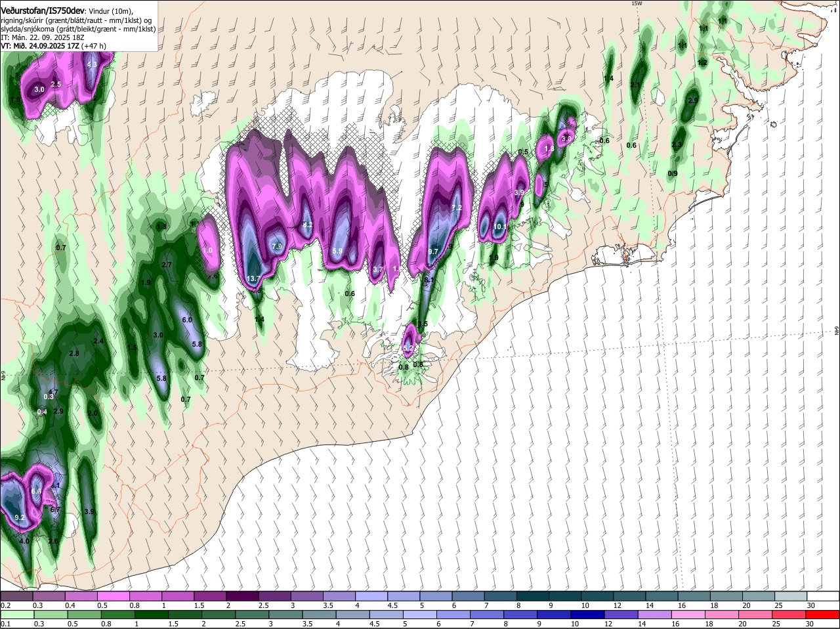Select the slydda/snjókoma legend description line

tap(78, 30)
